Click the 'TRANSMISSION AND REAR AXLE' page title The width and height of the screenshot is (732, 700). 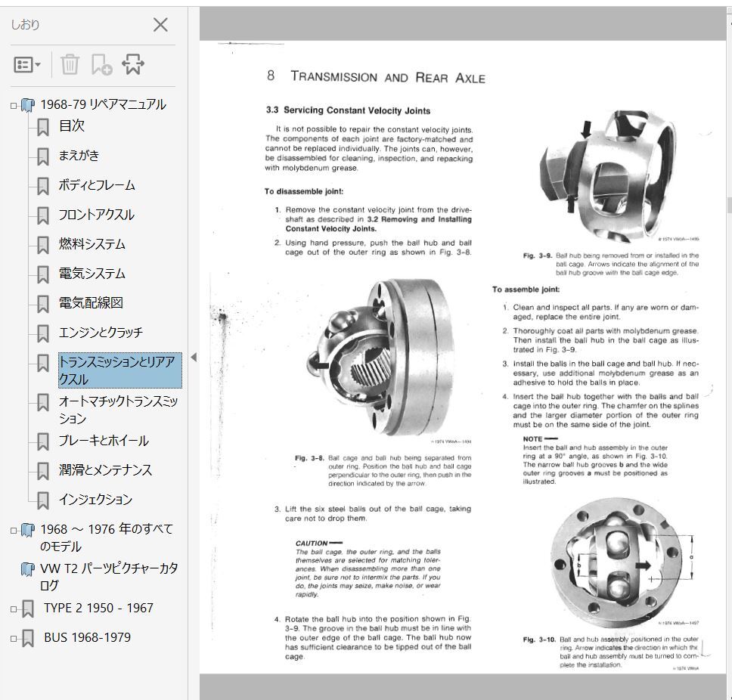(388, 77)
